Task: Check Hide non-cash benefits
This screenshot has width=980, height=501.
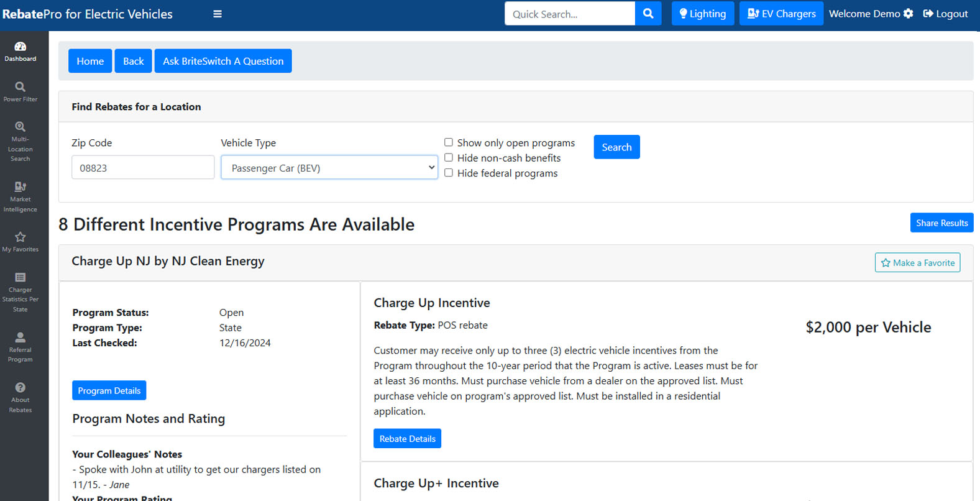Action: click(x=449, y=158)
